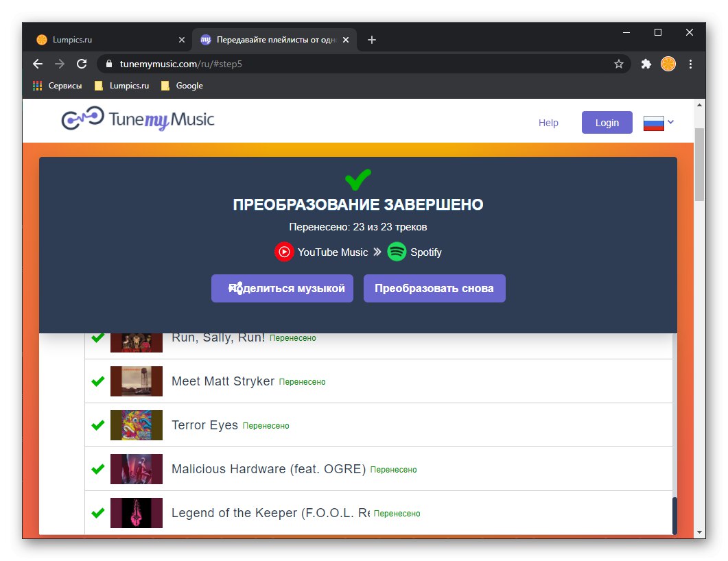Open the Chrome profile avatar
728x561 pixels.
click(668, 64)
